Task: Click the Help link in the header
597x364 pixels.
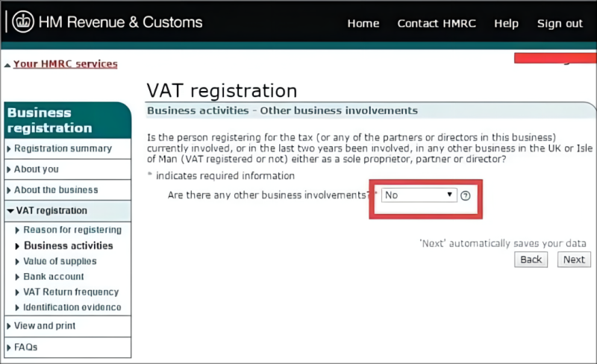Action: (x=506, y=24)
